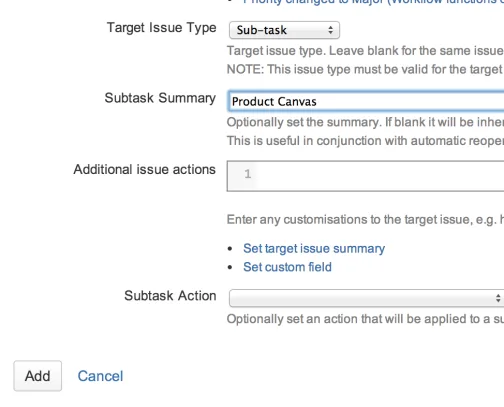Click the Add button

[x=38, y=376]
